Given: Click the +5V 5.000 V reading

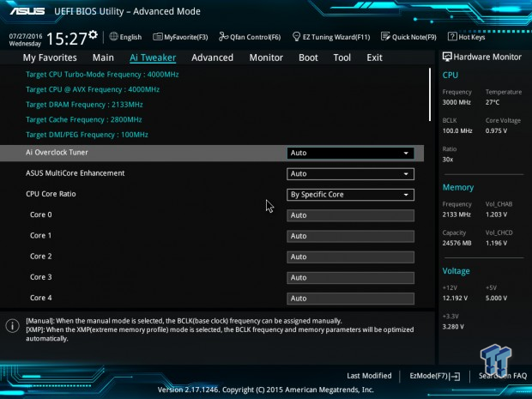Looking at the screenshot, I should (496, 298).
